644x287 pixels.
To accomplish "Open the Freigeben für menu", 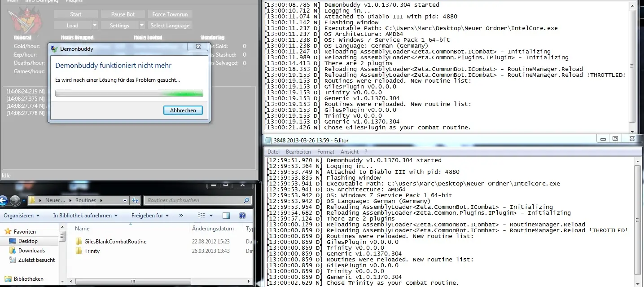I will point(150,216).
